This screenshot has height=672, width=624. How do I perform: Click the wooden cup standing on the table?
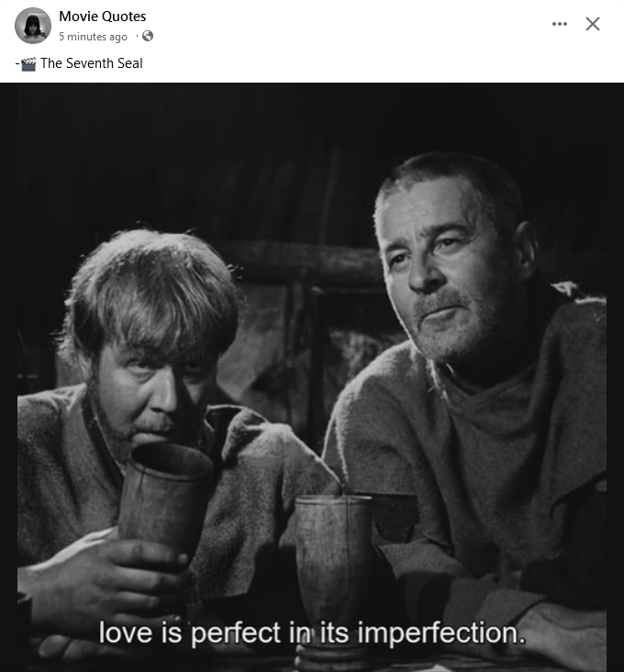[x=334, y=557]
